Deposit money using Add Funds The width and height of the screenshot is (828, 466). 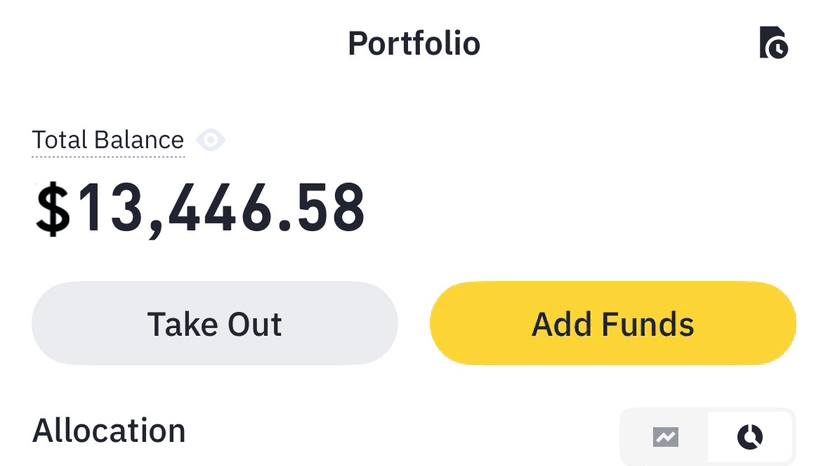tap(613, 324)
